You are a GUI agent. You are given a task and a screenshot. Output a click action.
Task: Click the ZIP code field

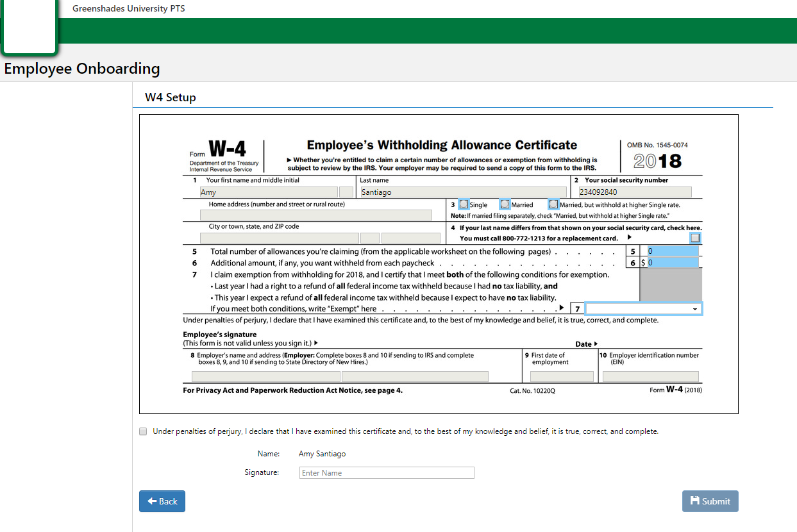[411, 238]
